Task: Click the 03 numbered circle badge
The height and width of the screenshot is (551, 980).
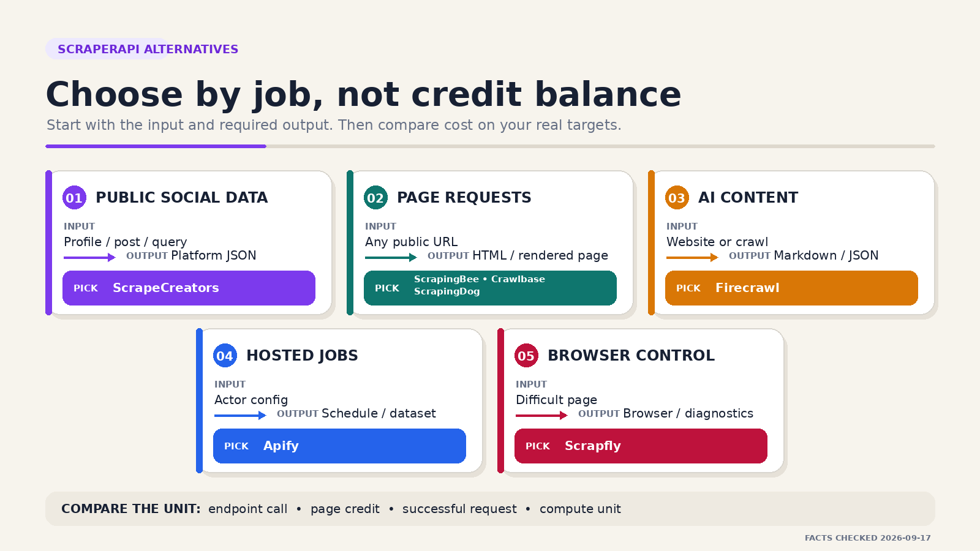Action: click(677, 198)
